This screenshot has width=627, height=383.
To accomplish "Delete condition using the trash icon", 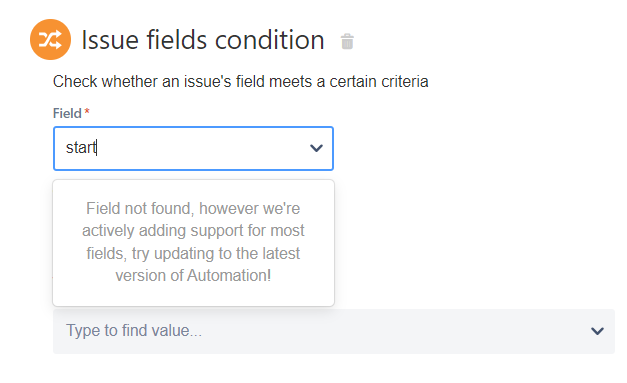I will (347, 41).
